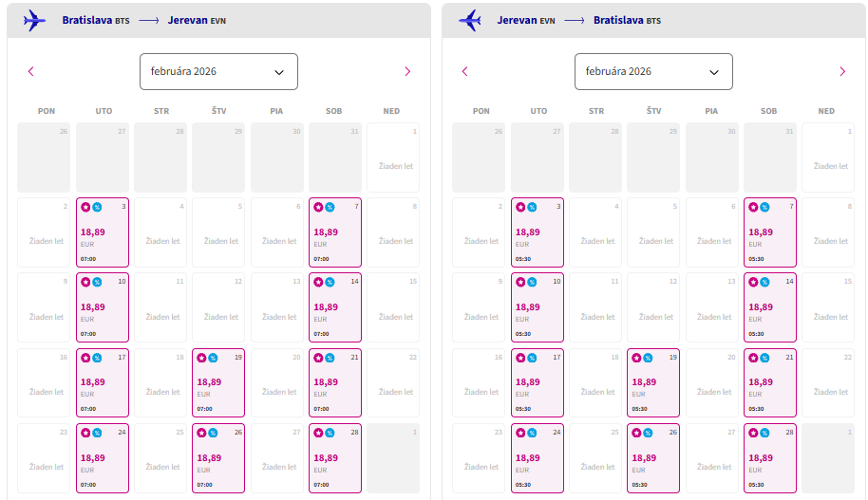The width and height of the screenshot is (868, 500).
Task: Click the star badge on outbound February 3
Action: [x=85, y=207]
